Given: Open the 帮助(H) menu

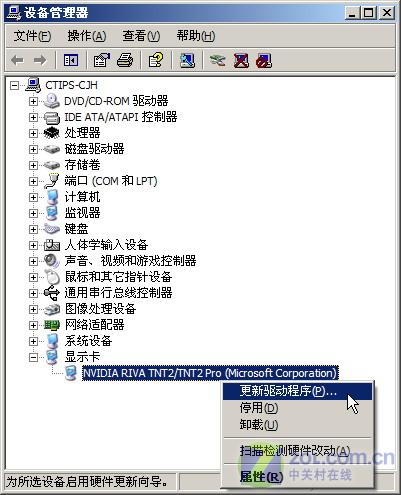Looking at the screenshot, I should 196,36.
